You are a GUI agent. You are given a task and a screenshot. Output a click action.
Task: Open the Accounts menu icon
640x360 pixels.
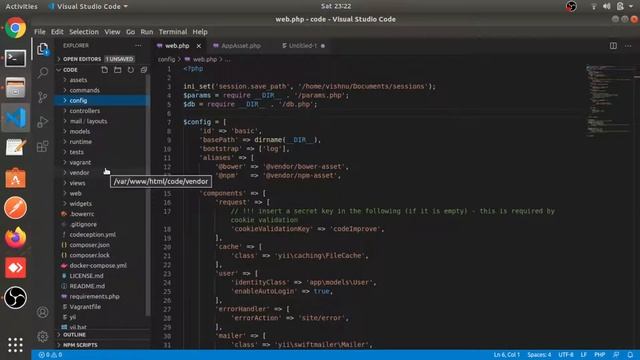[x=43, y=312]
